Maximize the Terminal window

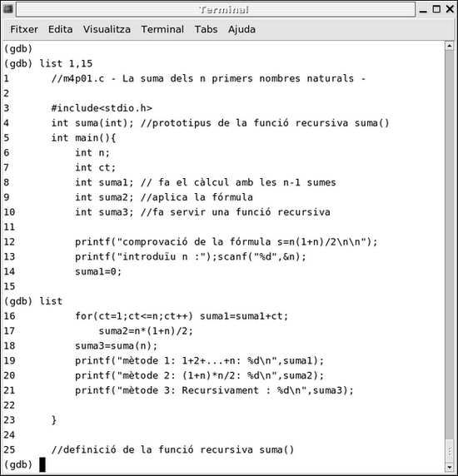[436, 9]
